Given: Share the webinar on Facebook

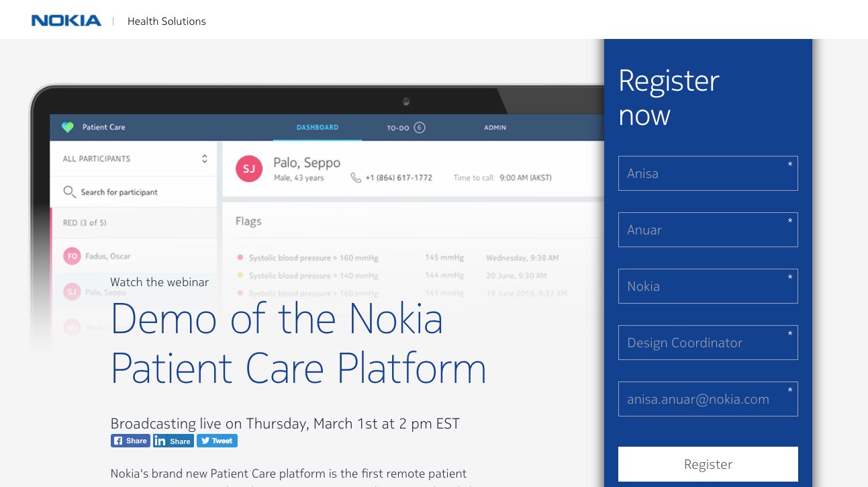Looking at the screenshot, I should (130, 441).
